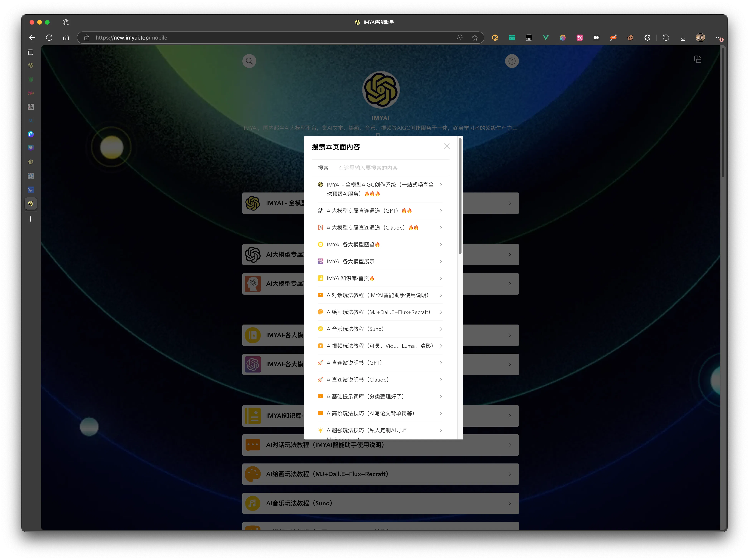Click the page's main vertical scrollbar

723,112
